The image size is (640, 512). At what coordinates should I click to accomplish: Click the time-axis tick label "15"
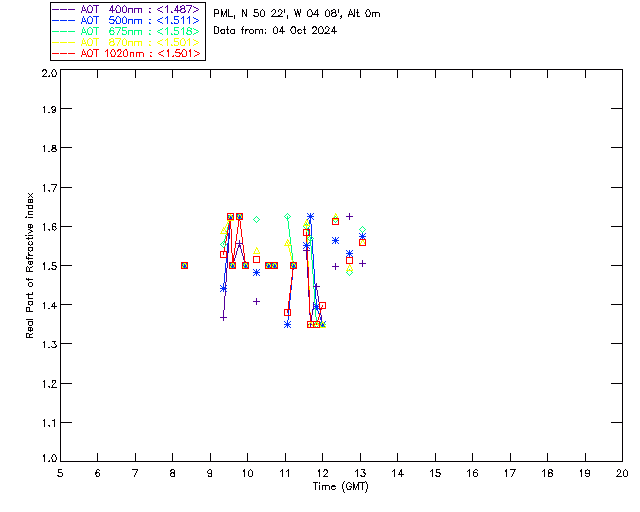coord(435,473)
